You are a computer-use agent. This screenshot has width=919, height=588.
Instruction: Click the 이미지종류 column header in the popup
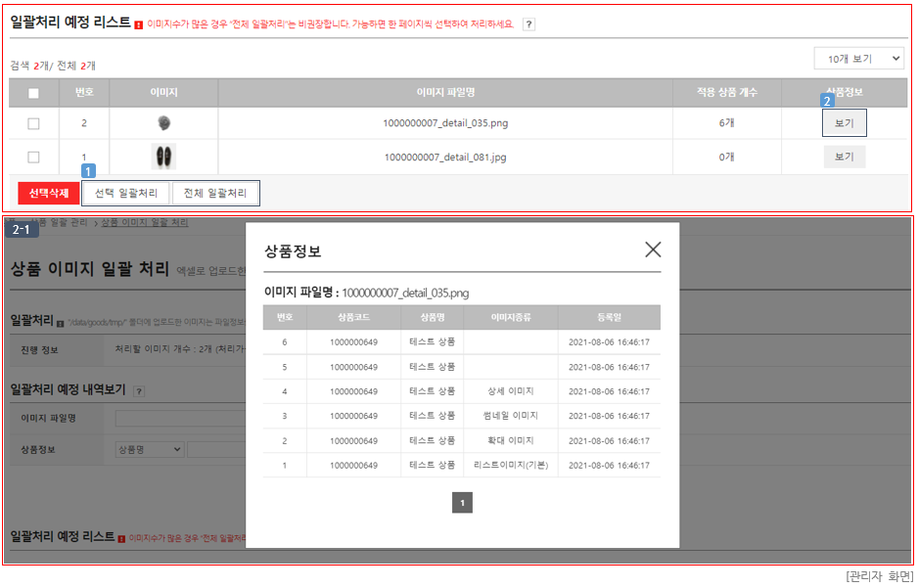click(x=511, y=317)
